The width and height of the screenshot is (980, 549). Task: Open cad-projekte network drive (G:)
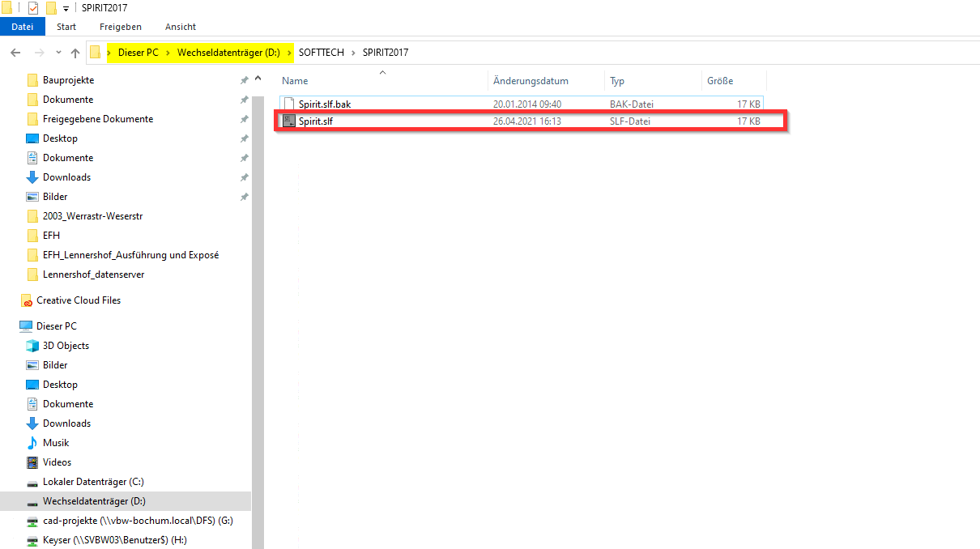tap(138, 521)
